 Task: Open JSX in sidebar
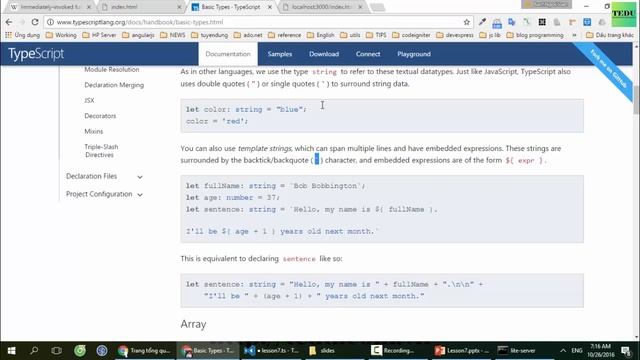tap(89, 100)
